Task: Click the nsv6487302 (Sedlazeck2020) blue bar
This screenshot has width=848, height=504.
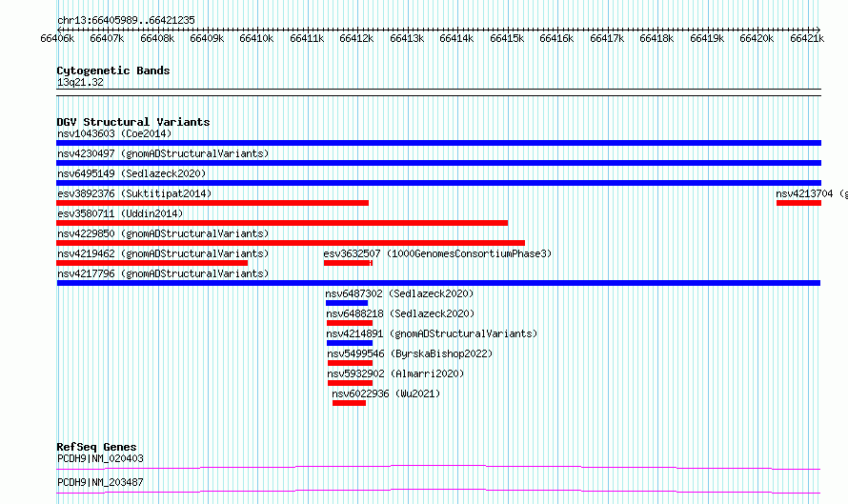Action: point(347,303)
